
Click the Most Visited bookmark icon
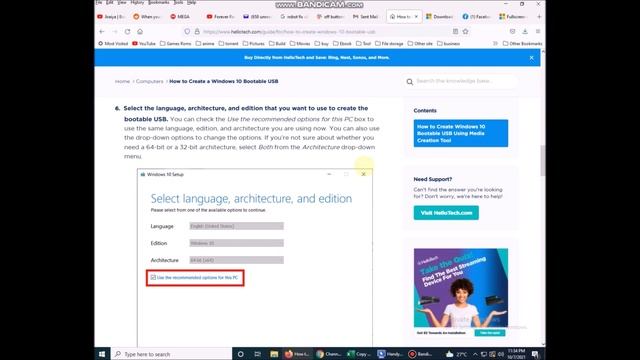100,43
